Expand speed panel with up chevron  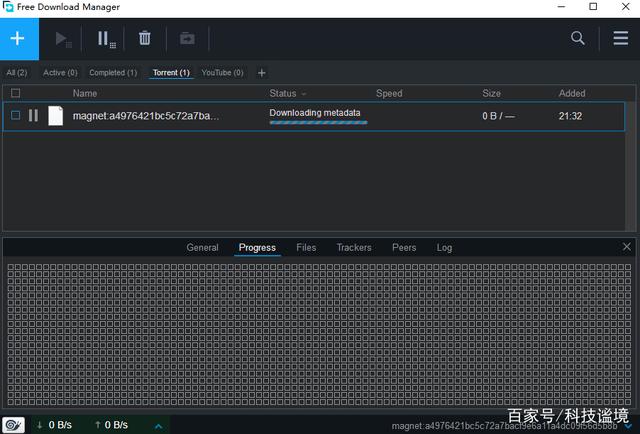pyautogui.click(x=159, y=426)
